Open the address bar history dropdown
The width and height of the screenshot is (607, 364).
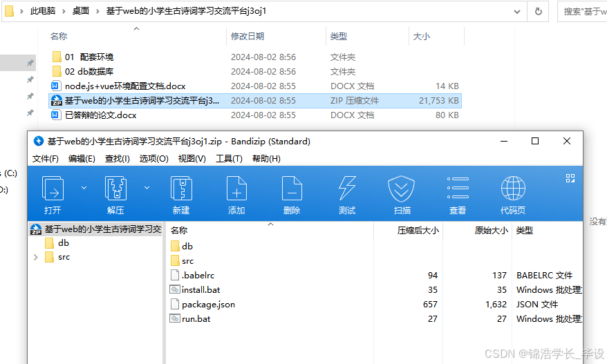[517, 12]
